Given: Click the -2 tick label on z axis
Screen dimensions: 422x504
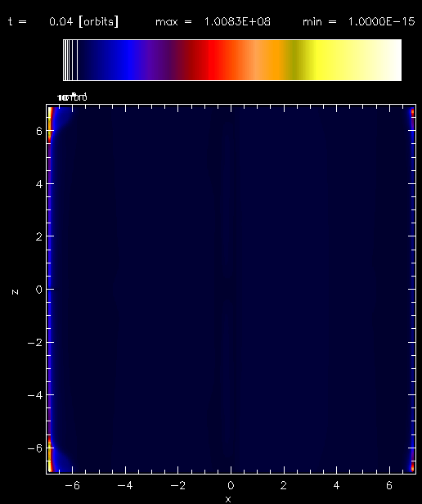Looking at the screenshot, I should tap(34, 343).
